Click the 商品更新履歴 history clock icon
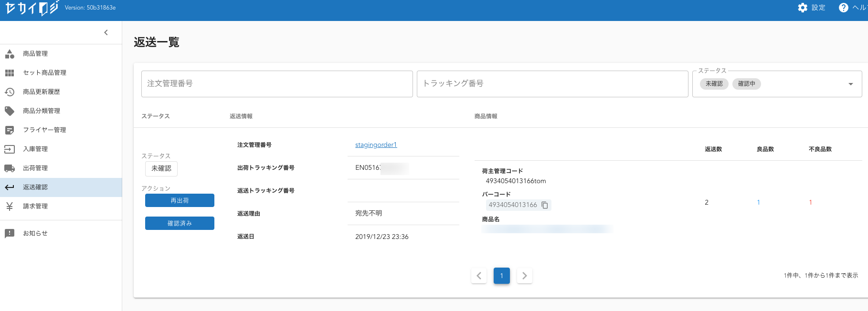Image resolution: width=868 pixels, height=311 pixels. tap(10, 92)
